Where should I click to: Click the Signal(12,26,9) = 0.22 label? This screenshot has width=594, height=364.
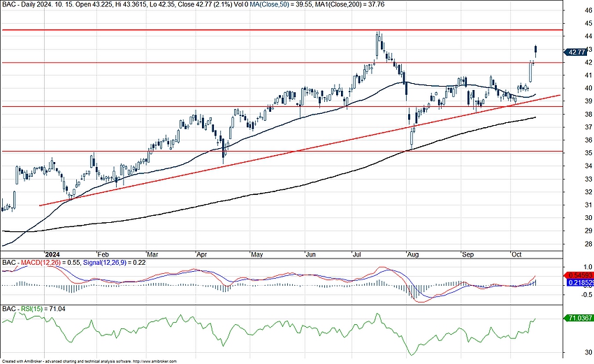114,263
